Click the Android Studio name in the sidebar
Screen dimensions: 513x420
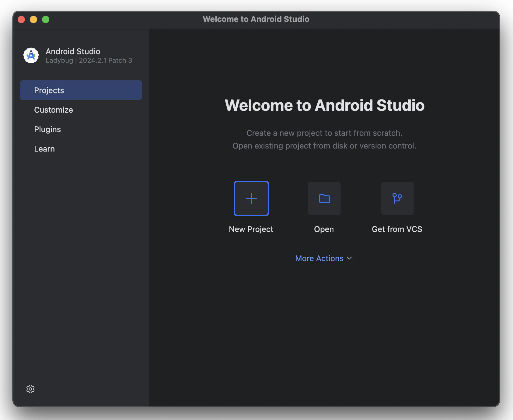click(73, 51)
